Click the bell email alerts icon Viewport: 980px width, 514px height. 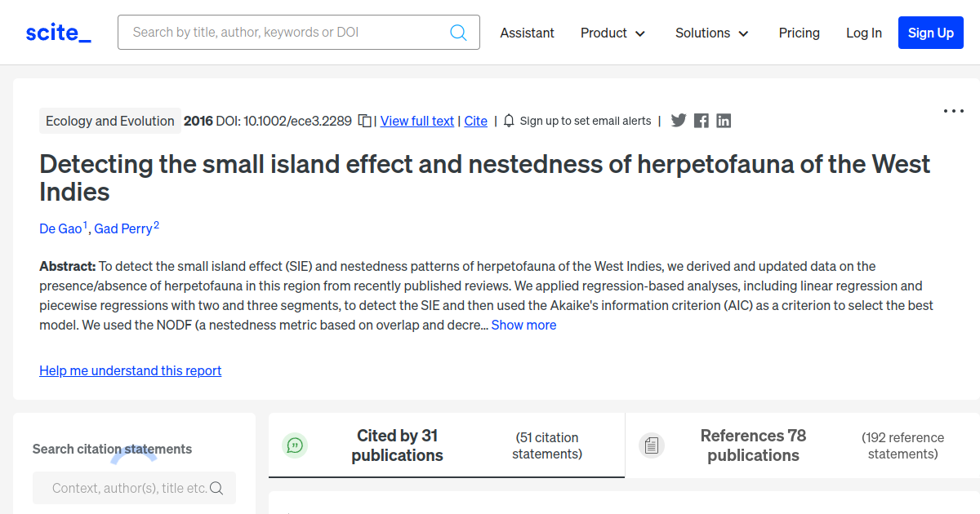(509, 121)
